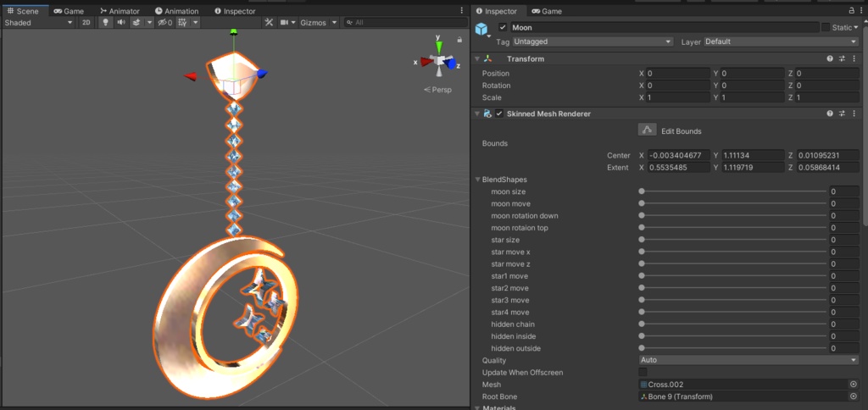Viewport: 868px width, 410px height.
Task: Click moon size blendshape slider handle
Action: [642, 191]
